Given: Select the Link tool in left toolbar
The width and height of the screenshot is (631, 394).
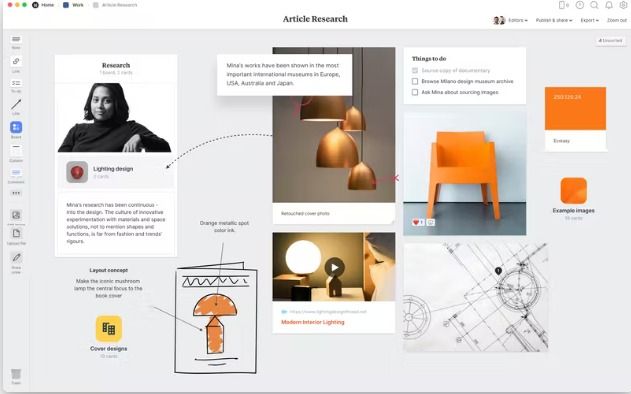Looking at the screenshot, I should click(16, 63).
